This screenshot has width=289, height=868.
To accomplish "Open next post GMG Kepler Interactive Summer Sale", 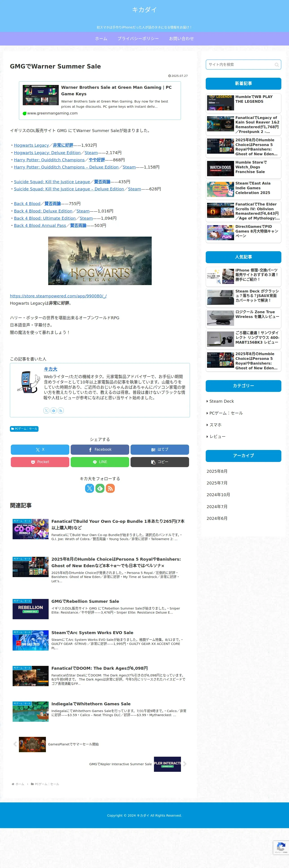I will click(x=138, y=764).
